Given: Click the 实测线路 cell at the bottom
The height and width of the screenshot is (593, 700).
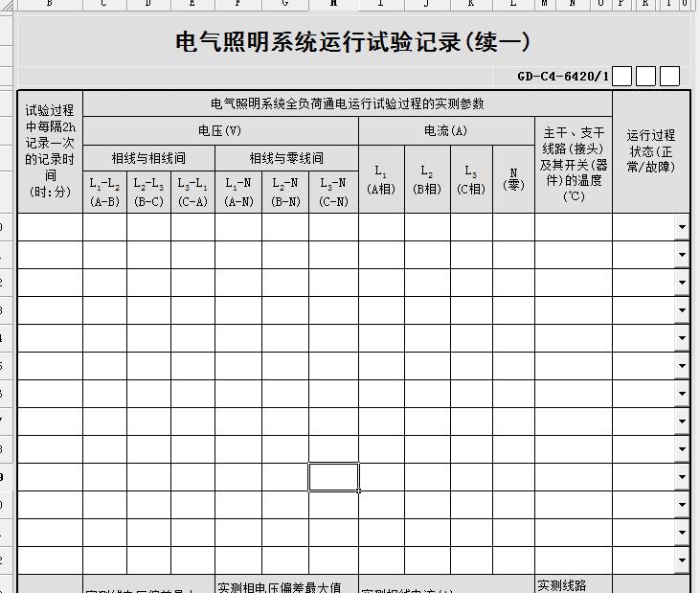Looking at the screenshot, I should 574,584.
